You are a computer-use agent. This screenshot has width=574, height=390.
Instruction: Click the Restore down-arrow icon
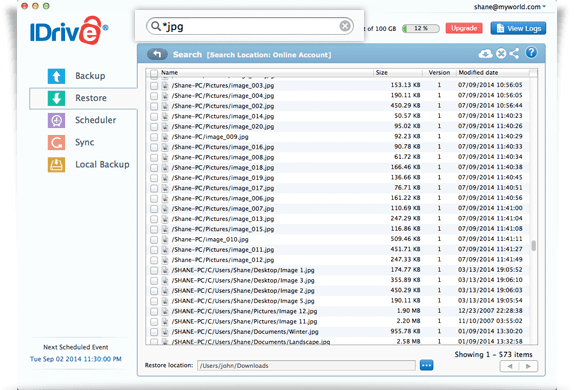[56, 98]
